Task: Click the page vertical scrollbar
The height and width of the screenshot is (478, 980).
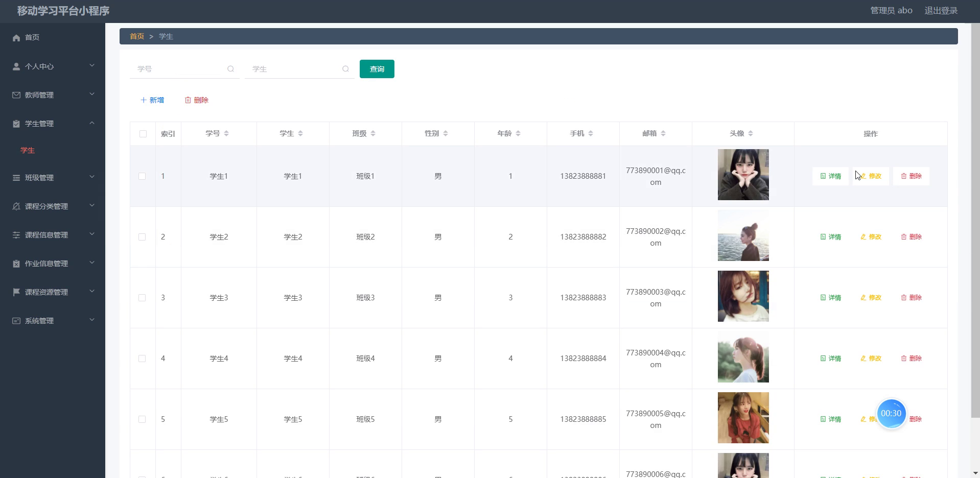Action: click(x=975, y=220)
